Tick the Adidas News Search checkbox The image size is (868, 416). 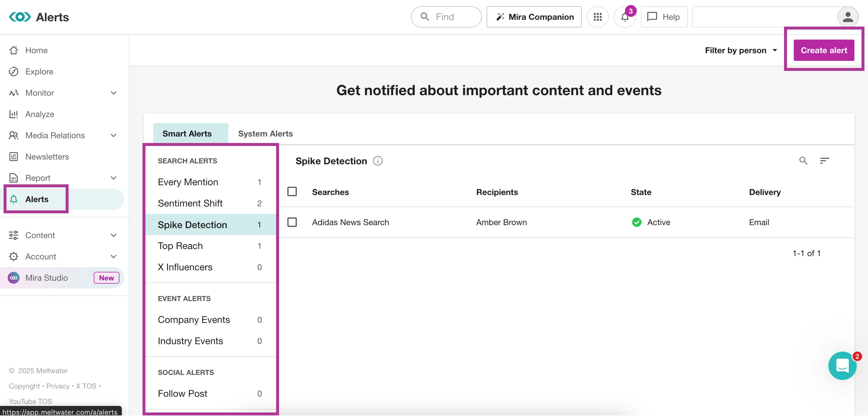(x=292, y=222)
